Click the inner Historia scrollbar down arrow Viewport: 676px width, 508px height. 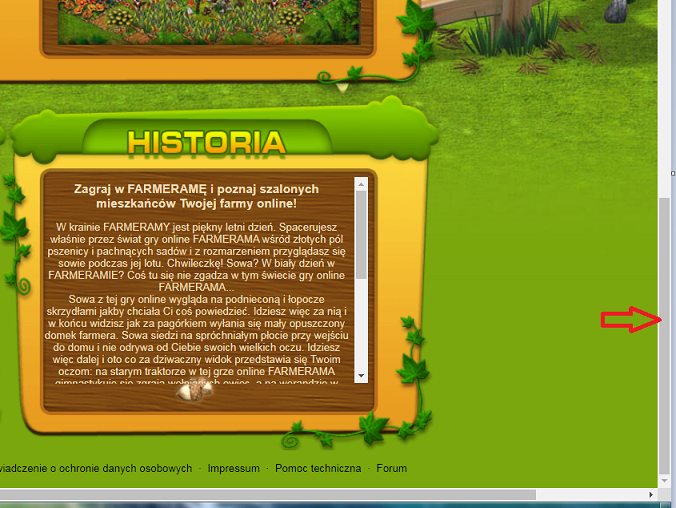(361, 376)
